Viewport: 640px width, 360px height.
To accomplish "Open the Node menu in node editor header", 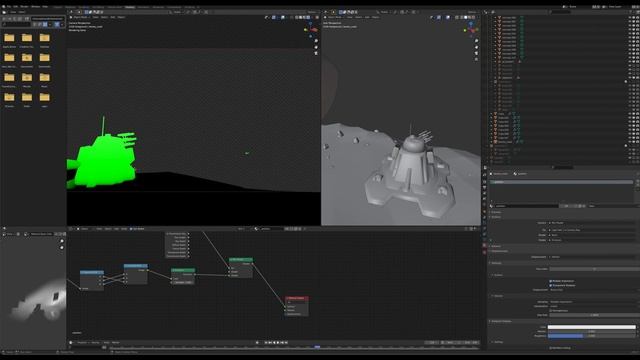I will tap(124, 229).
